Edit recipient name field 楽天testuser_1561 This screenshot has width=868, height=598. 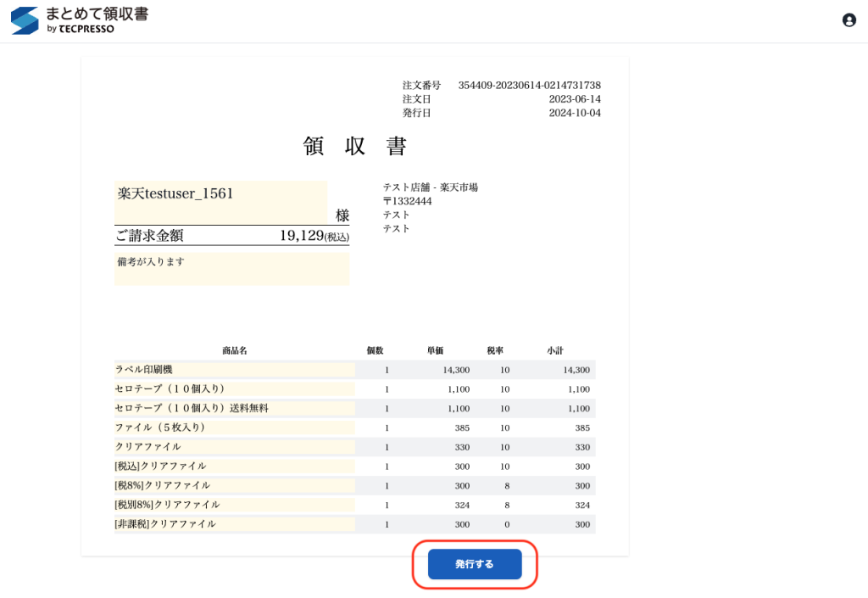click(x=220, y=202)
